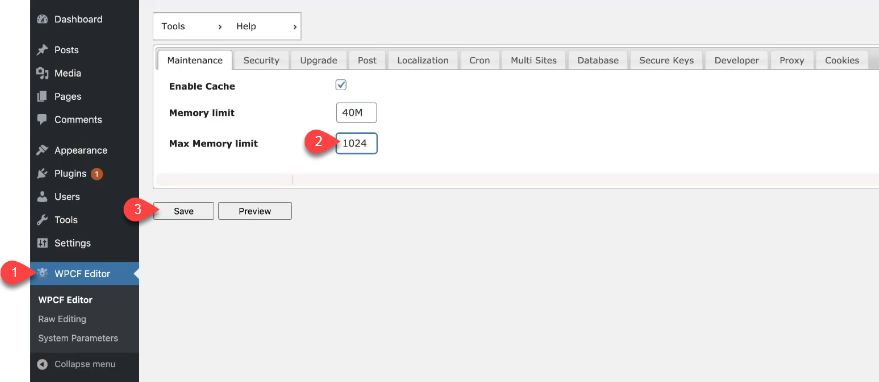Expand the Tools dropdown menu

point(192,26)
